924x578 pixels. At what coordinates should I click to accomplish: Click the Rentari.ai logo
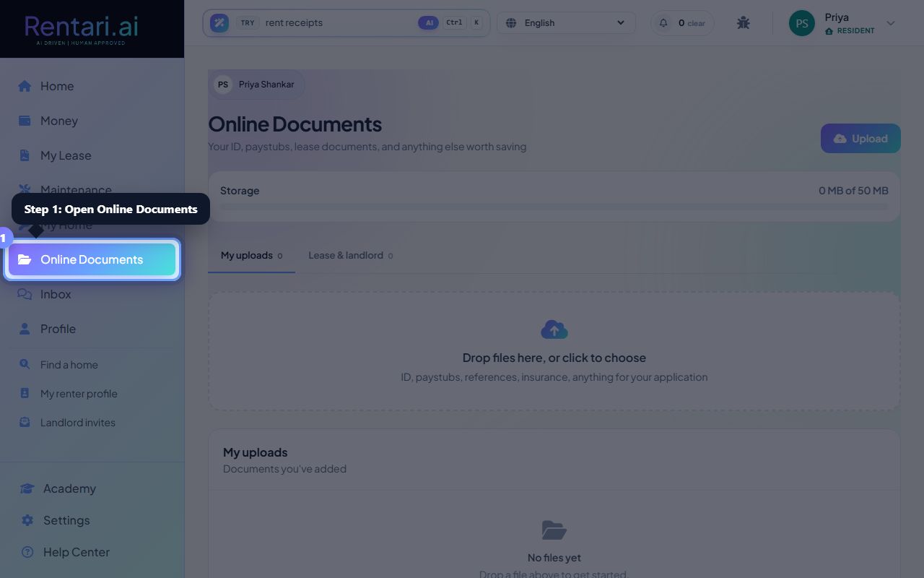[x=81, y=29]
